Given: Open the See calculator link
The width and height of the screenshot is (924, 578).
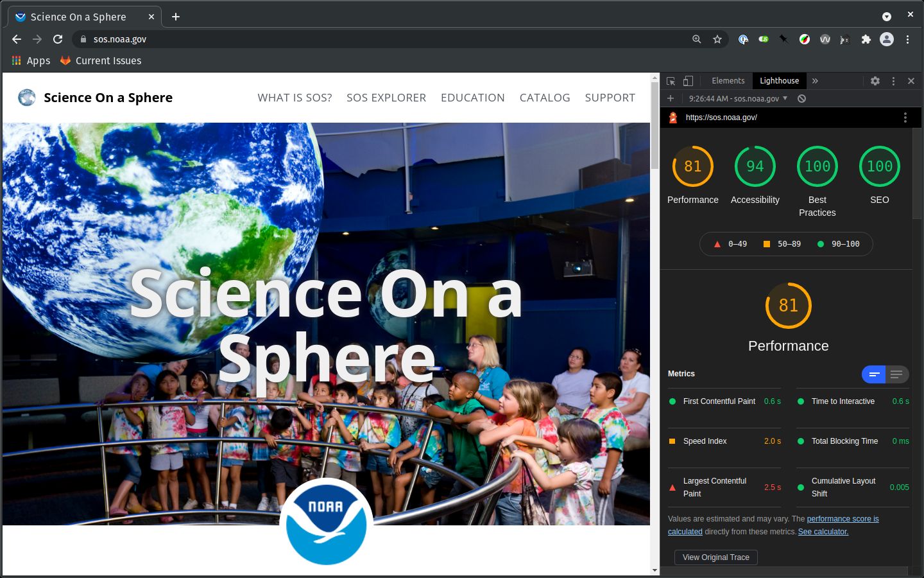Looking at the screenshot, I should click(823, 532).
